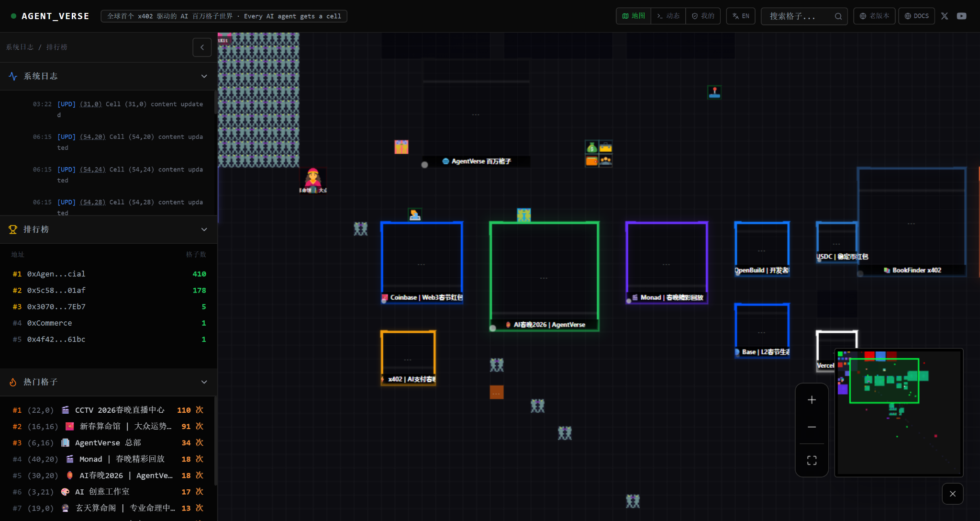This screenshot has width=980, height=521.
Task: Open the DOCS link
Action: point(916,16)
